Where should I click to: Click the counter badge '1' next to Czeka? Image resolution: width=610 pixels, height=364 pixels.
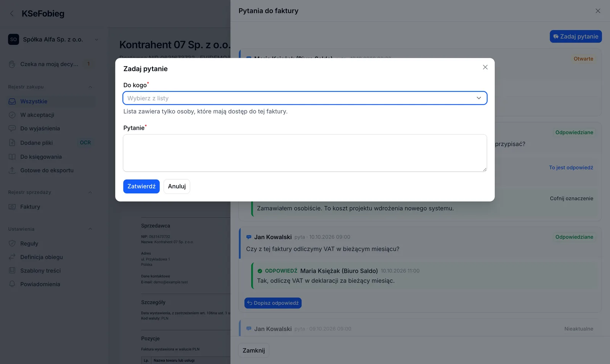coord(88,64)
